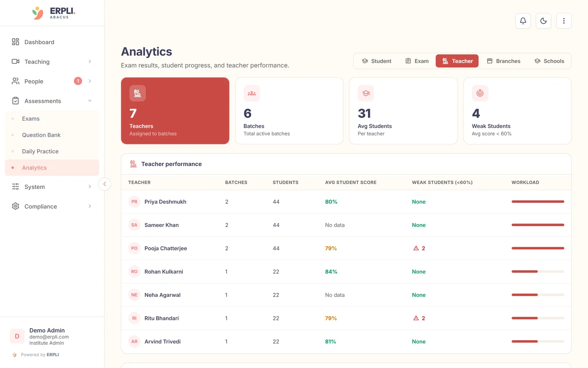Screen dimensions: 588x368
Task: Click the 81% score for Arvind Trivedi
Action: [x=330, y=341]
